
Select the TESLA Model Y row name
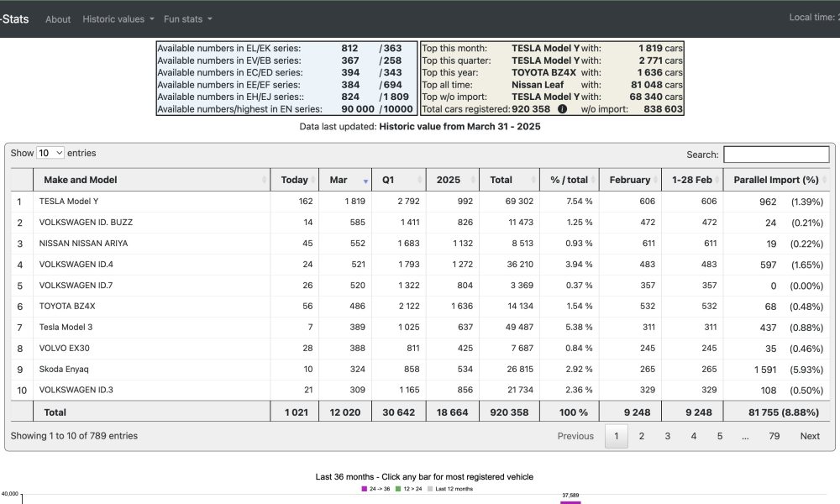coord(69,202)
